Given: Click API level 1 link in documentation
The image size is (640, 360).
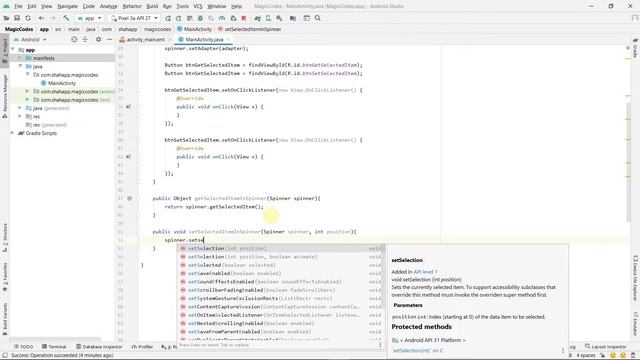Looking at the screenshot, I should pyautogui.click(x=425, y=272).
